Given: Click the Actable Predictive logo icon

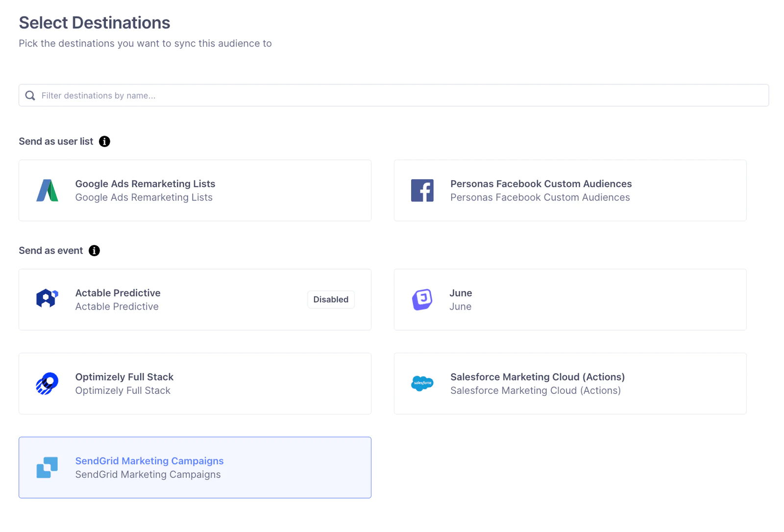Looking at the screenshot, I should click(48, 298).
